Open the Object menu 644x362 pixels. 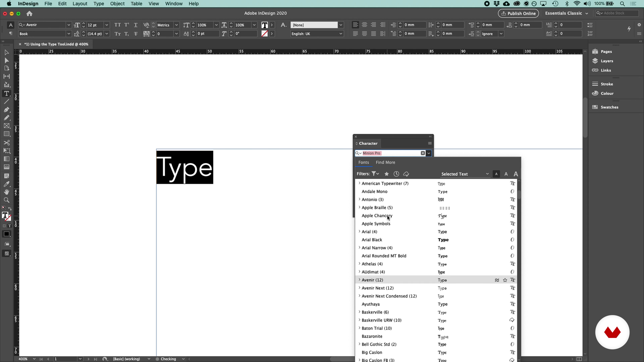pos(117,4)
